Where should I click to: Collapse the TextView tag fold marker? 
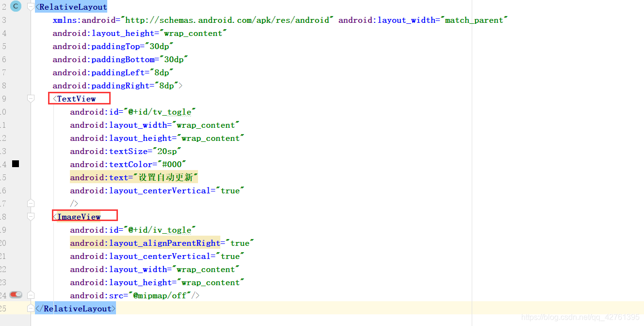coord(31,99)
